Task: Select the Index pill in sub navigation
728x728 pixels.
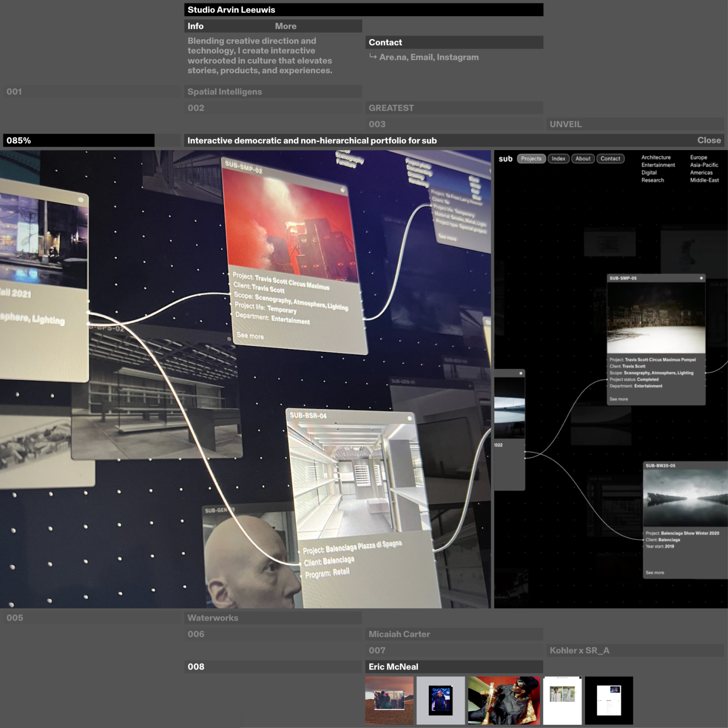Action: (558, 159)
